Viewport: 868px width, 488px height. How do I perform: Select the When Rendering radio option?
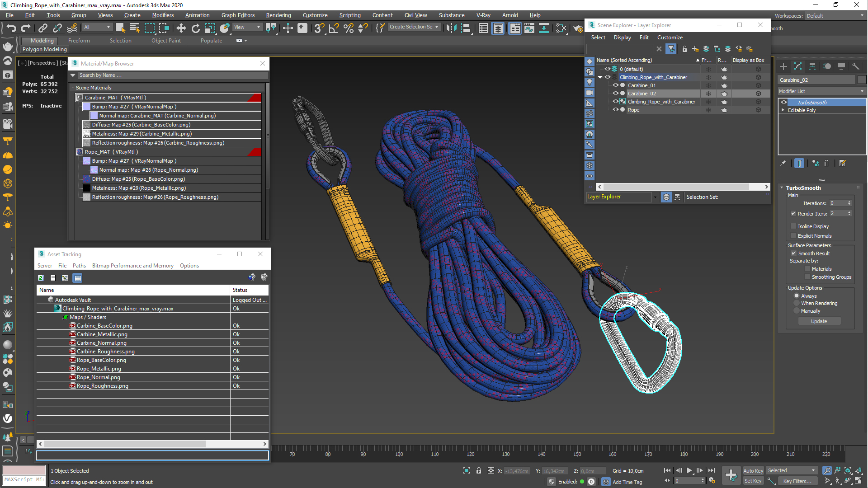(797, 303)
